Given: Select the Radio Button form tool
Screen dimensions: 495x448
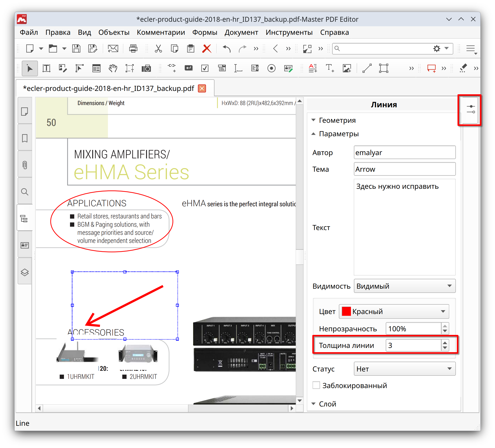Looking at the screenshot, I should tap(271, 68).
